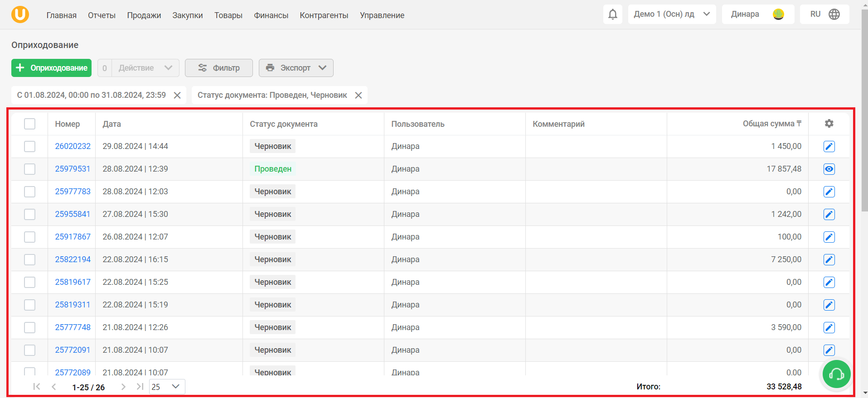Open the support headset chat button

coord(836,374)
